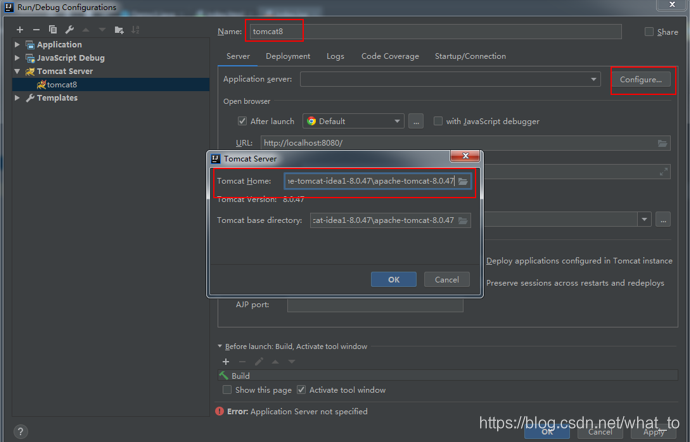The width and height of the screenshot is (690, 442).
Task: Expand JavaScript Debug tree node
Action: point(17,58)
